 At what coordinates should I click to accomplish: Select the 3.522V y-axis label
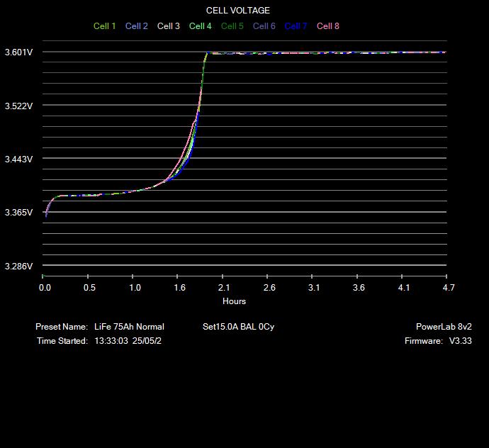click(18, 106)
